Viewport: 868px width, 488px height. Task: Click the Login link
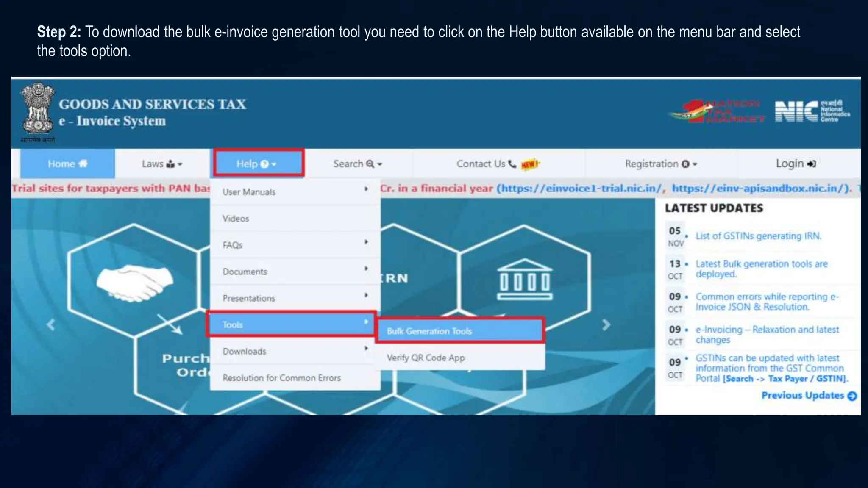pyautogui.click(x=796, y=164)
